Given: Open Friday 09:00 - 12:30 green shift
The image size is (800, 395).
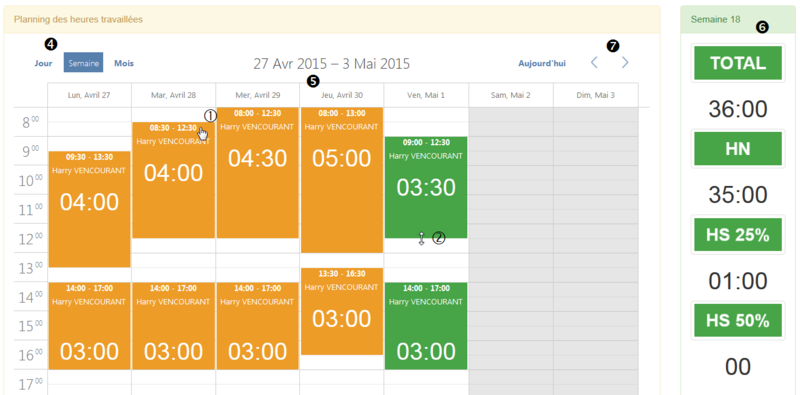Looking at the screenshot, I should 426,187.
